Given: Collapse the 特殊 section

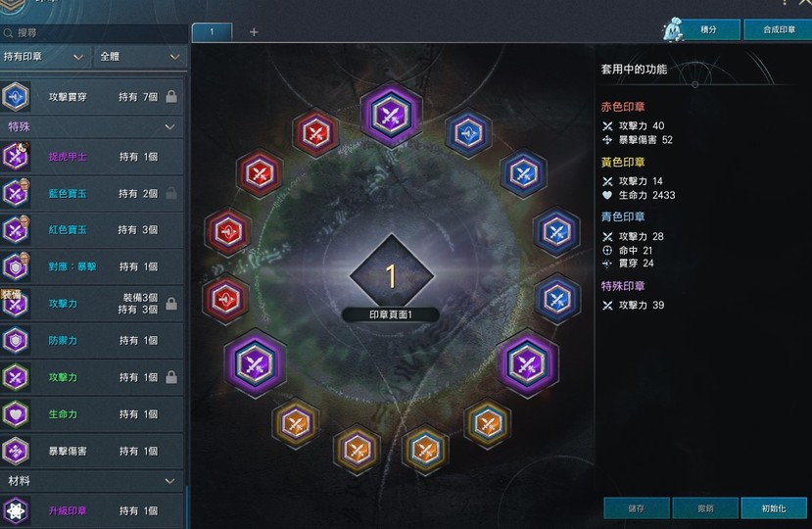Looking at the screenshot, I should coord(169,126).
